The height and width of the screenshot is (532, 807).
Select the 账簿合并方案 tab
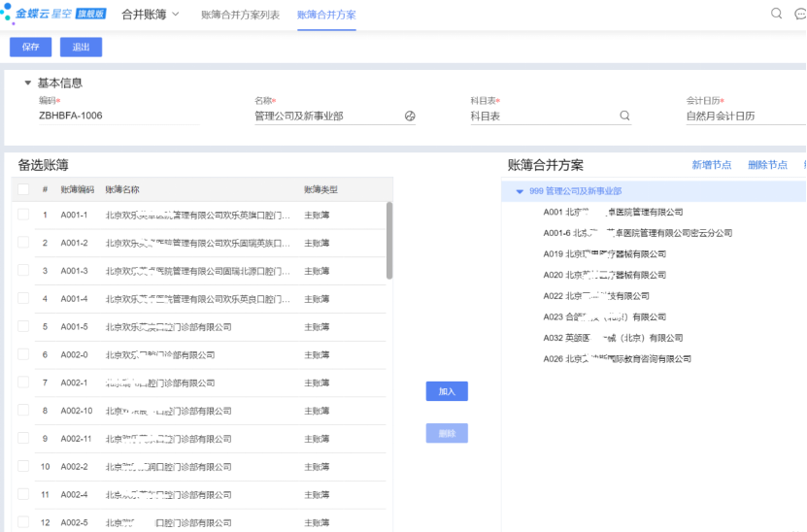[326, 15]
